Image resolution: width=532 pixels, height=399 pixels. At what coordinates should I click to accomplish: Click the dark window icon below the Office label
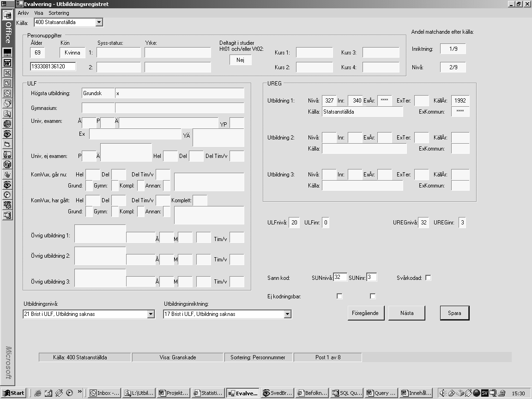coord(7,53)
